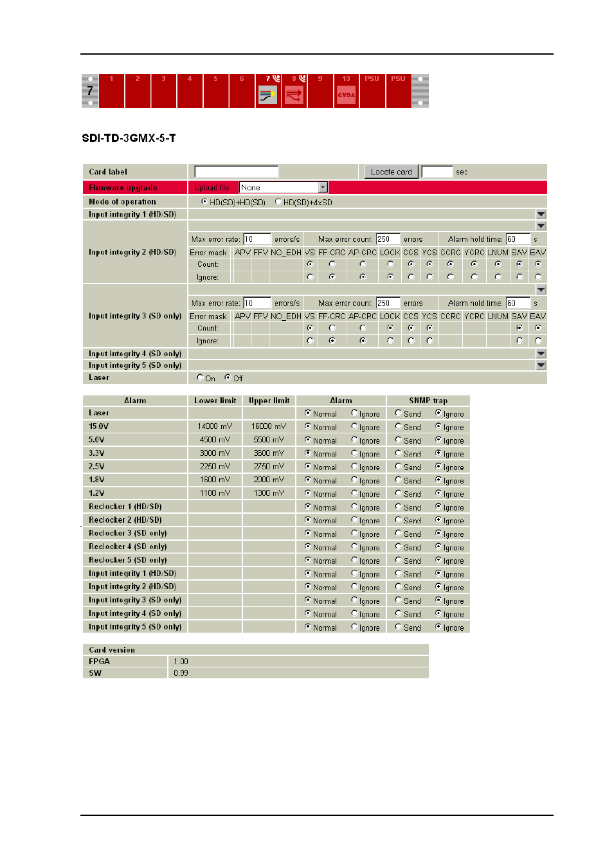
Task: Set Input integrity 2 VS mask to Ignore
Action: pyautogui.click(x=311, y=277)
